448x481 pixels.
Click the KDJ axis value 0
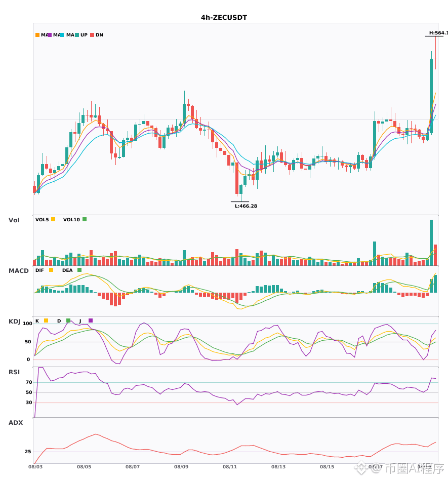[x=28, y=359]
